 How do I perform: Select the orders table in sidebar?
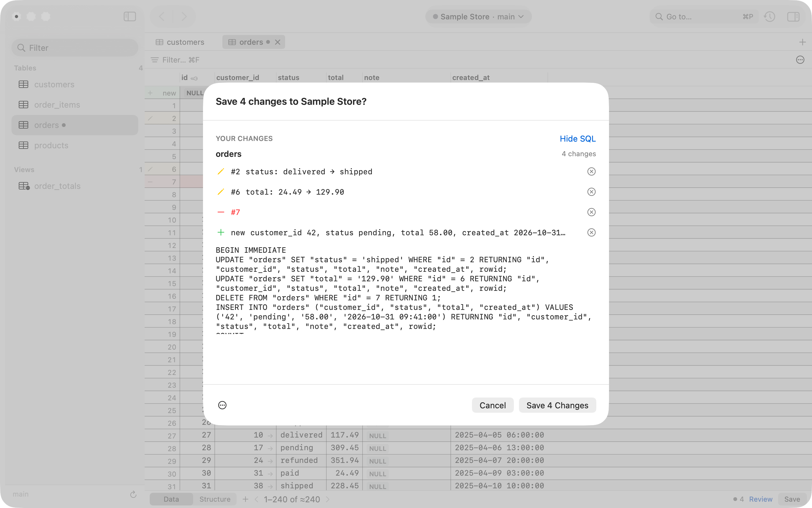pos(75,125)
